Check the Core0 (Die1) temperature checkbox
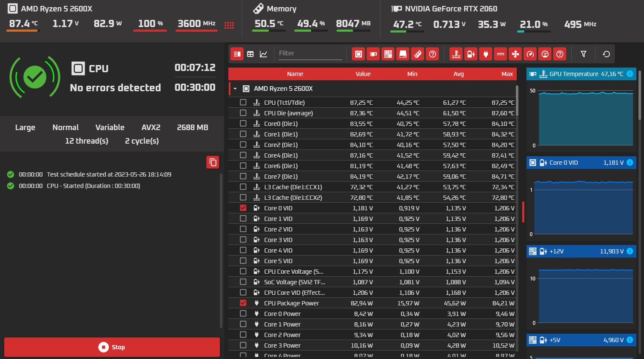This screenshot has height=359, width=644. [x=243, y=123]
